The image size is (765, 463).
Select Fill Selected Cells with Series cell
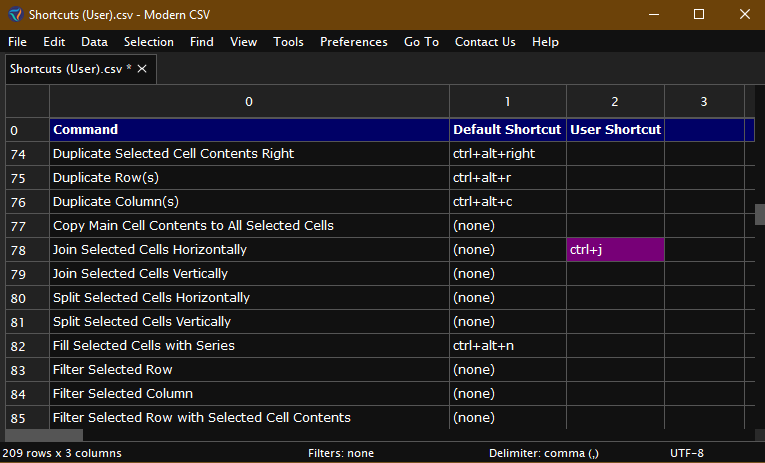coord(249,346)
